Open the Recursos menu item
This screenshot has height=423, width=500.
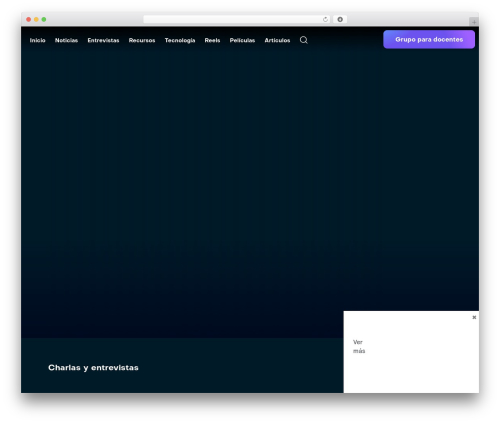click(x=142, y=40)
